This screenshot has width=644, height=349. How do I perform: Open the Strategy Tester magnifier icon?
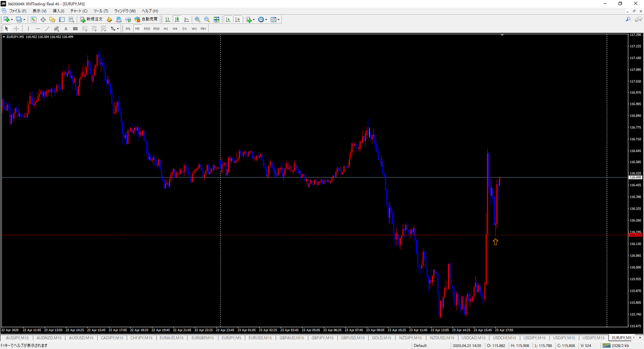click(71, 19)
